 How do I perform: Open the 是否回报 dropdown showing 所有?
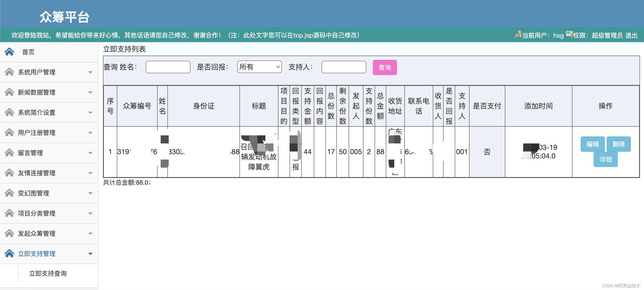pyautogui.click(x=259, y=67)
